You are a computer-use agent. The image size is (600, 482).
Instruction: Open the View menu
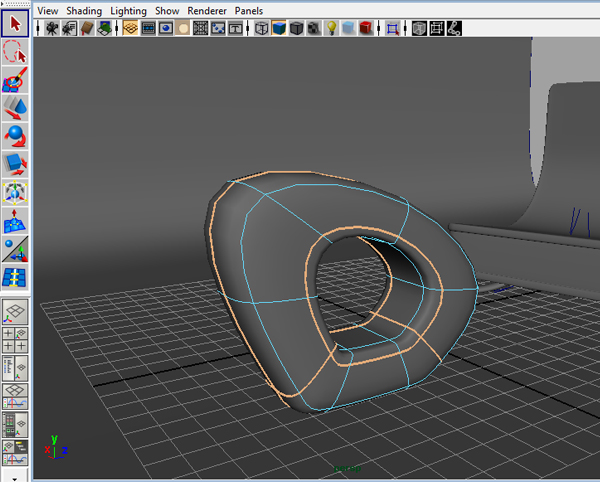click(47, 9)
